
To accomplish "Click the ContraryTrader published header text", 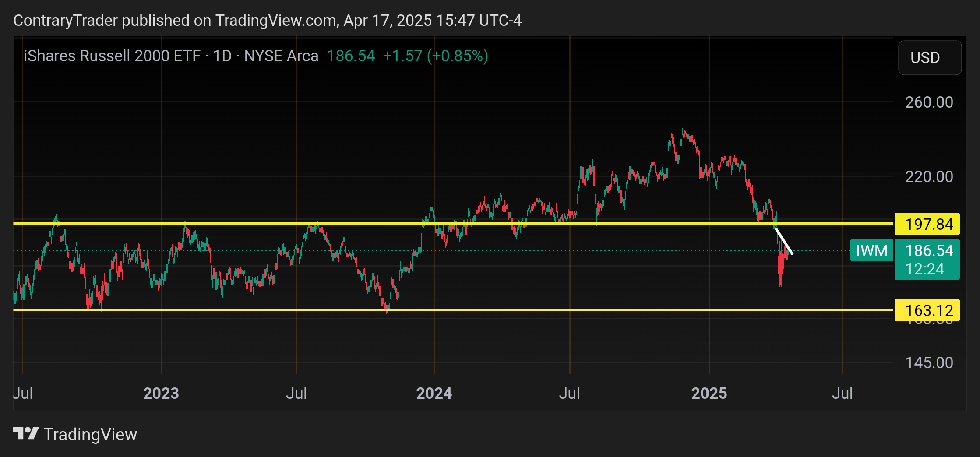I will 267,21.
